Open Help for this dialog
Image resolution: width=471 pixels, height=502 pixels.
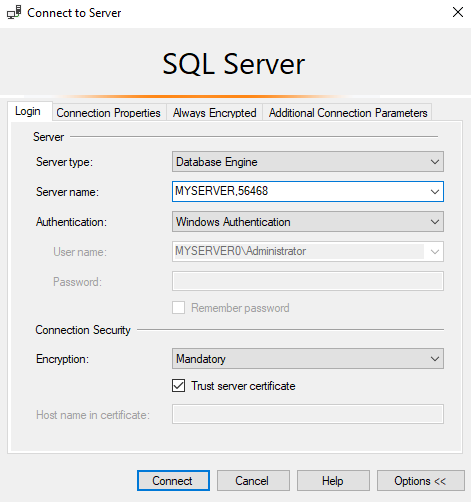[333, 481]
